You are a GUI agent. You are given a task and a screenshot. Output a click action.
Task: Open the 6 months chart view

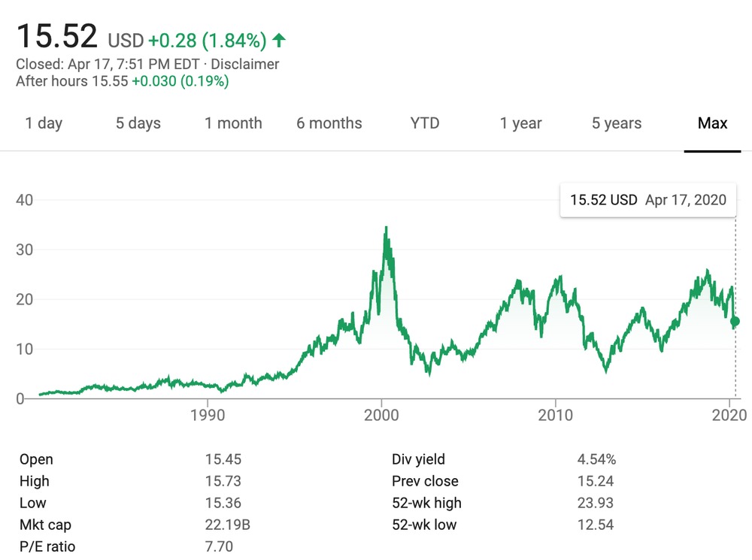[329, 123]
